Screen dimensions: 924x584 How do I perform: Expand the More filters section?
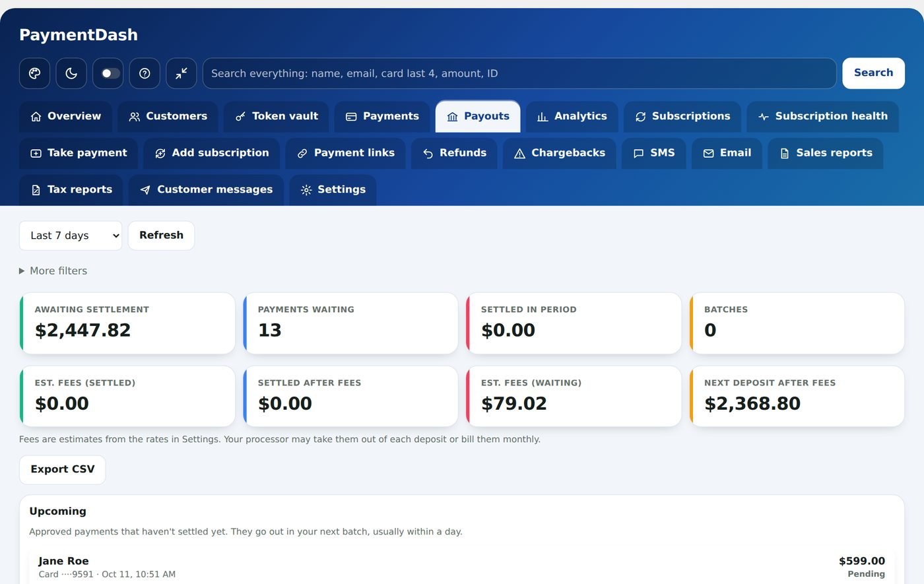(53, 271)
